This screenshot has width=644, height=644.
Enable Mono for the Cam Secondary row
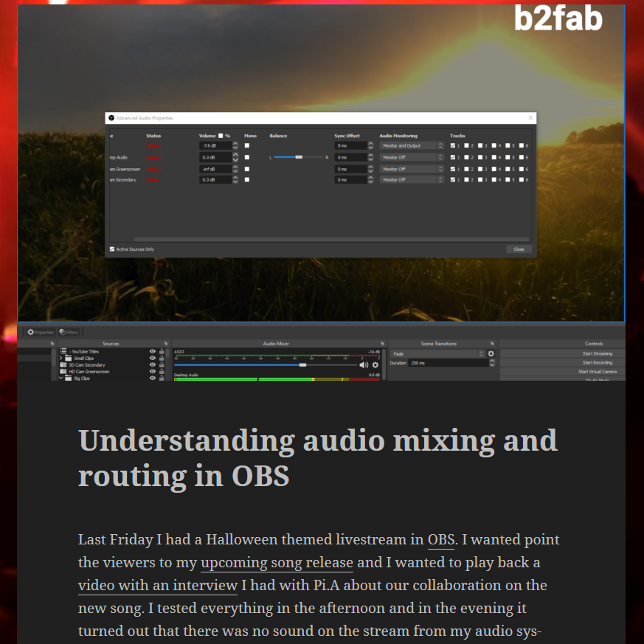[x=247, y=179]
